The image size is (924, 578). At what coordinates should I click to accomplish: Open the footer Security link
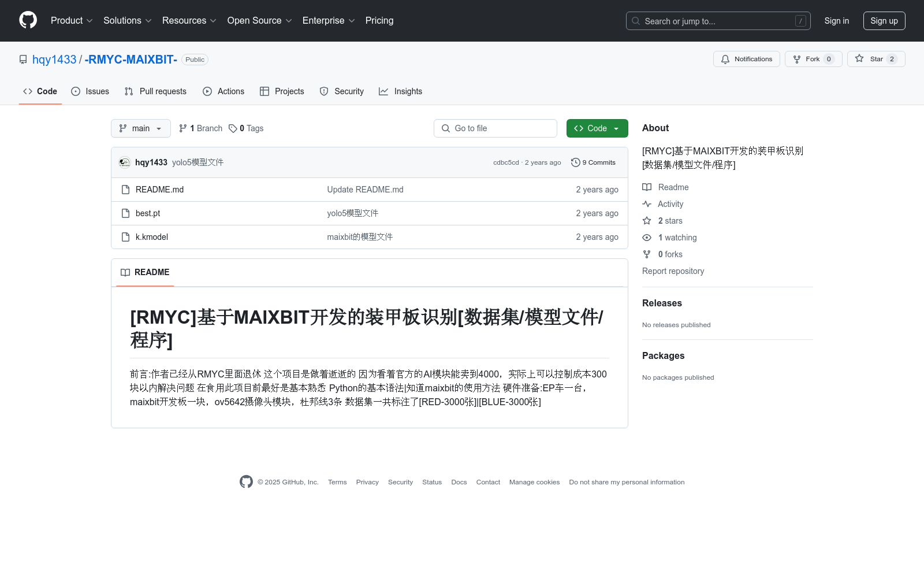(x=400, y=482)
